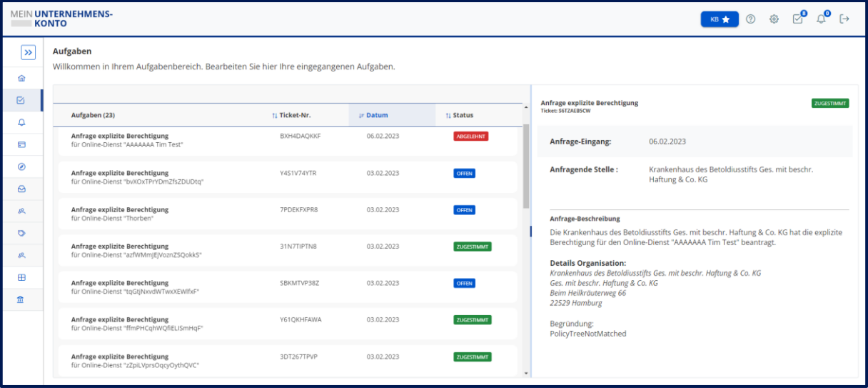Click the ZUGESTIMMT badge for ticket 31N7TIPTN8
868x388 pixels.
tap(473, 247)
